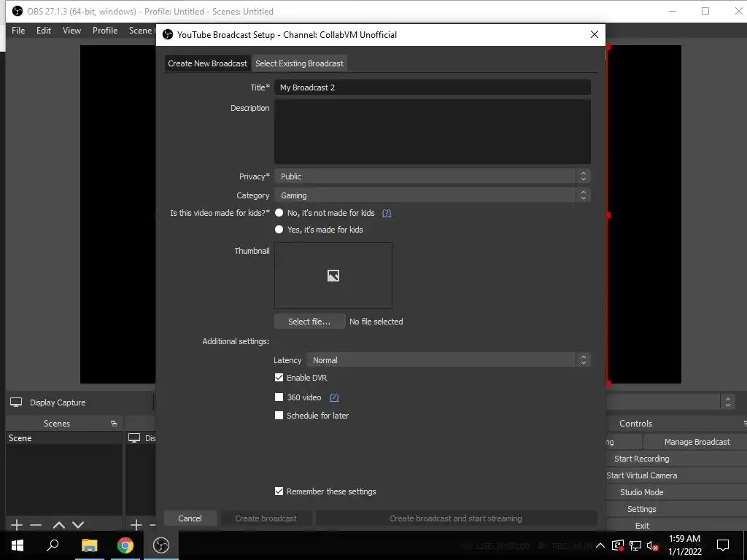This screenshot has height=560, width=747.
Task: Click Cancel in broadcast setup dialog
Action: (190, 518)
